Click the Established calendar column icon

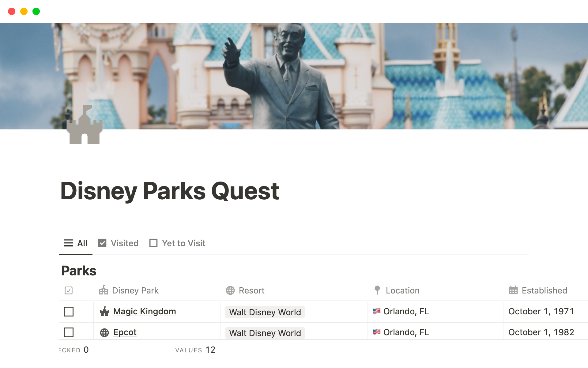tap(513, 290)
